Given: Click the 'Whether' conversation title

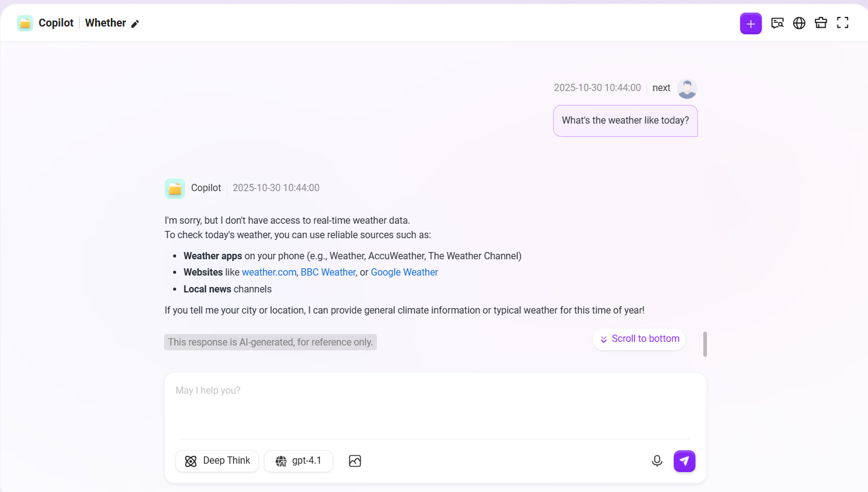Looking at the screenshot, I should pos(106,23).
